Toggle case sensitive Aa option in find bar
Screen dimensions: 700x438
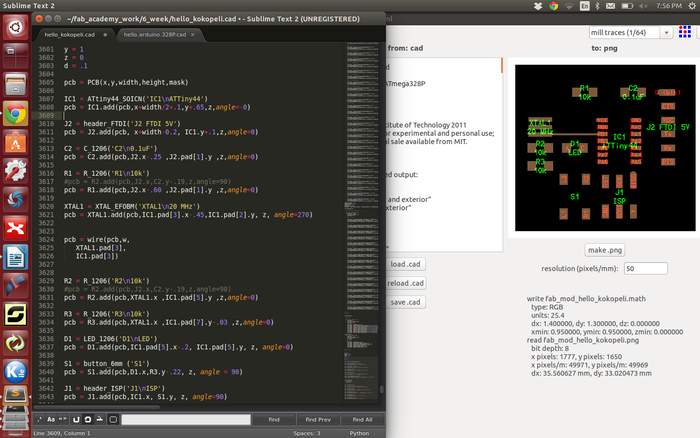[x=51, y=419]
